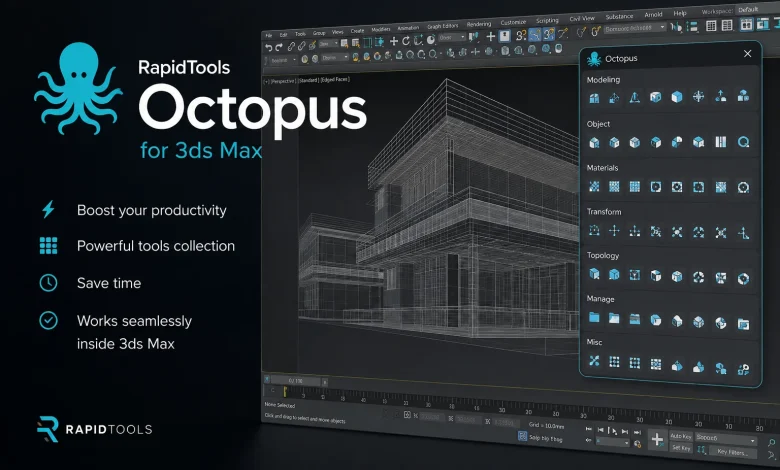
Task: Close the Octopus panel
Action: click(x=747, y=53)
